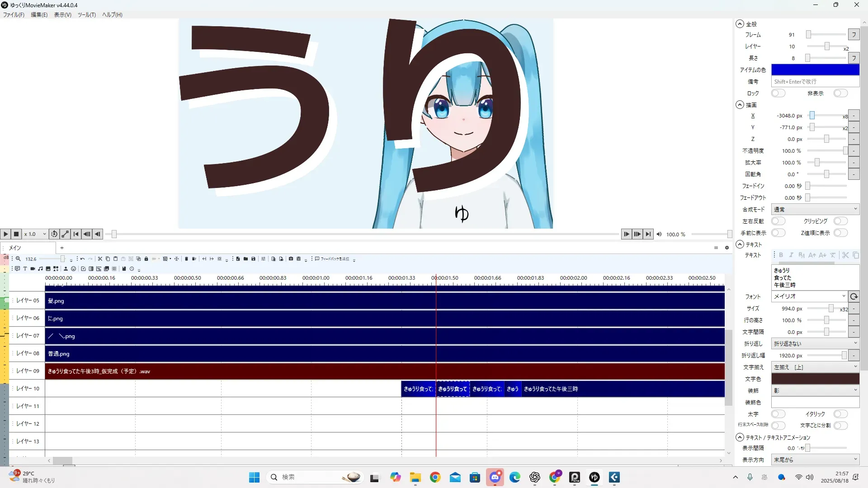Open the ファイル(F) menu
This screenshot has width=868, height=488.
click(14, 14)
